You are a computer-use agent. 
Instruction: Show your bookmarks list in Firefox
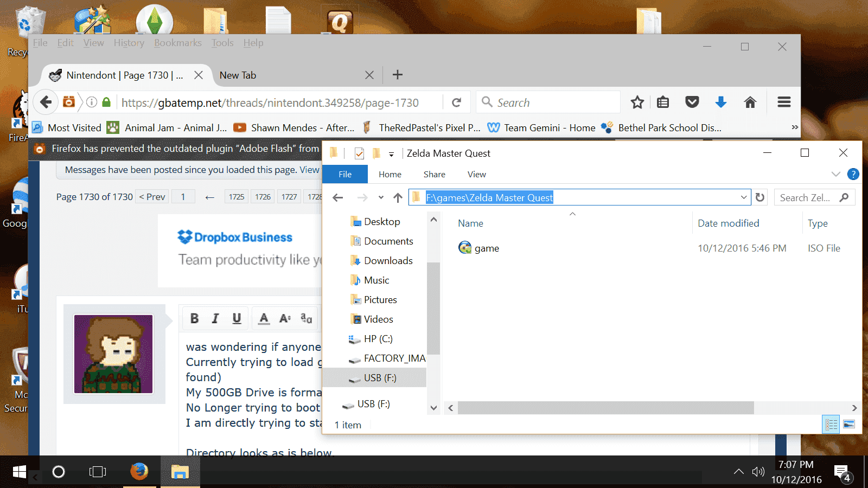(663, 102)
